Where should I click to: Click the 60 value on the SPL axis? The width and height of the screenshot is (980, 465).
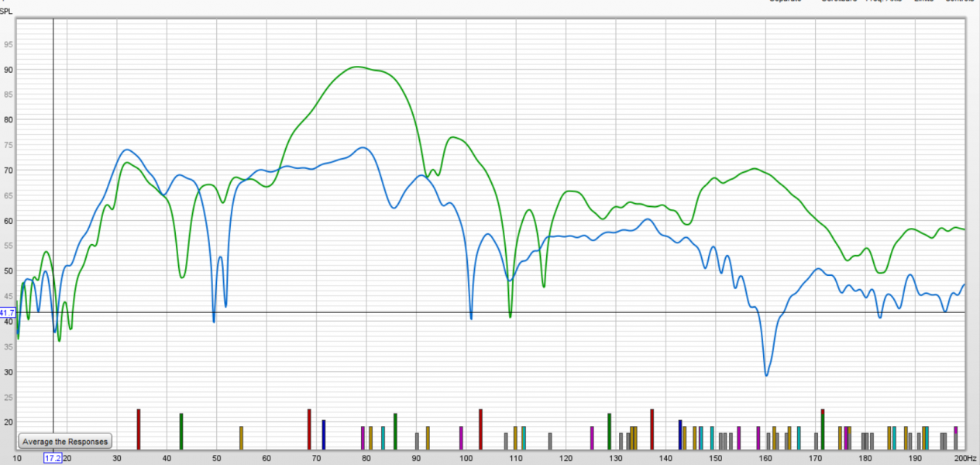[x=9, y=221]
